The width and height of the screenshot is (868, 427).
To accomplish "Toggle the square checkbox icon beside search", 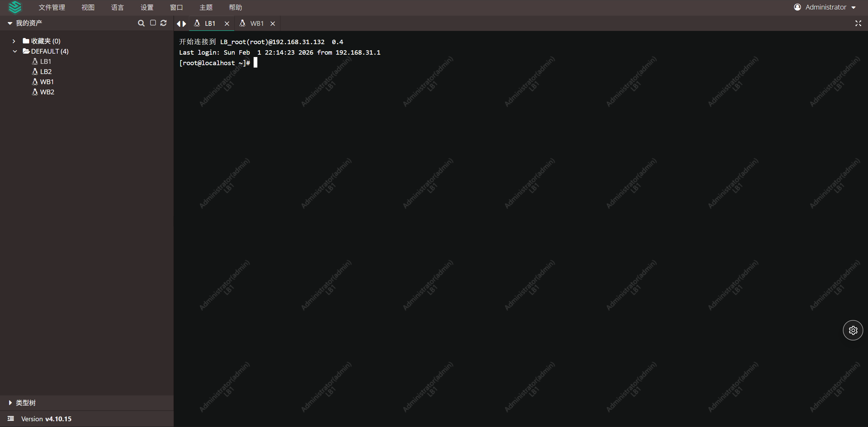I will [153, 23].
